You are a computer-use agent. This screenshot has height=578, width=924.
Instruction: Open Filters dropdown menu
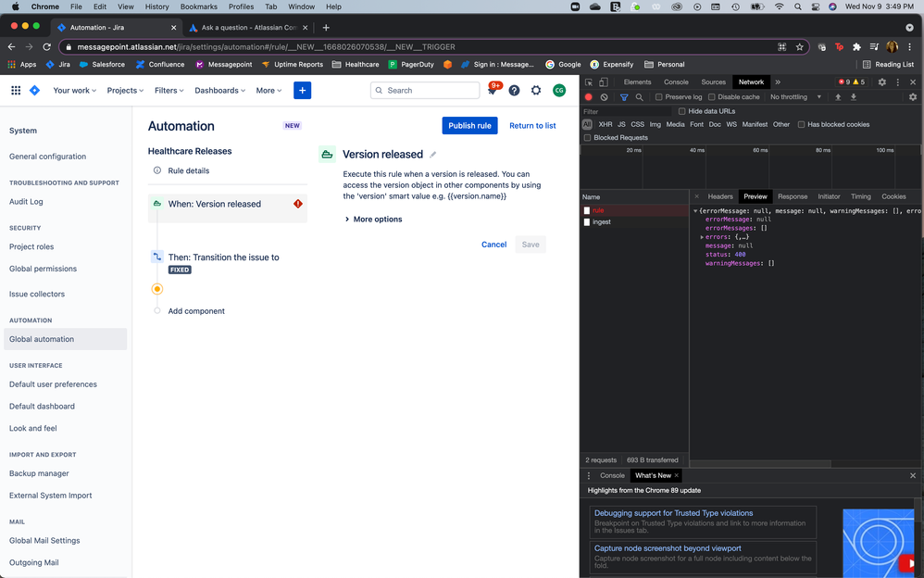tap(169, 90)
